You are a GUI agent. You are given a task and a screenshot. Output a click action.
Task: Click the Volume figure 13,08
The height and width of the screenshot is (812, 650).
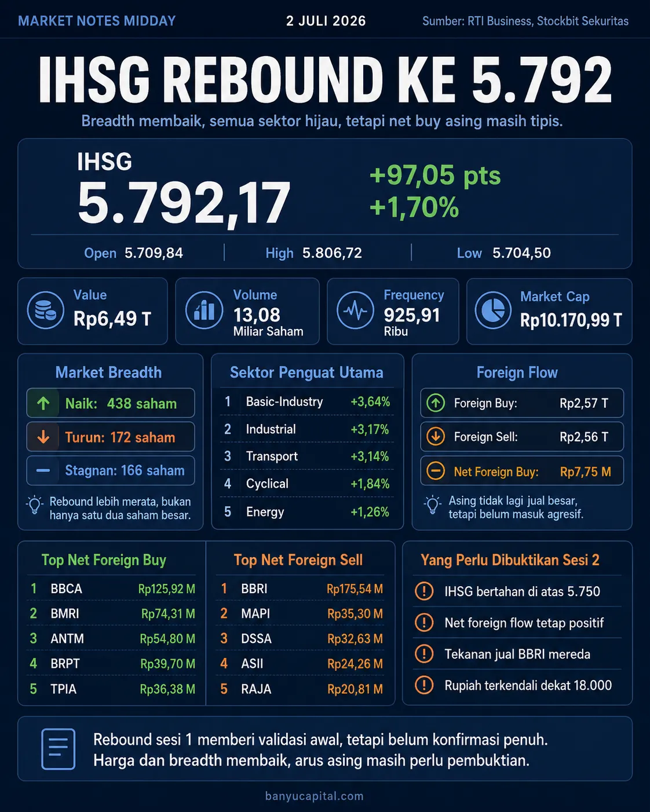257,315
